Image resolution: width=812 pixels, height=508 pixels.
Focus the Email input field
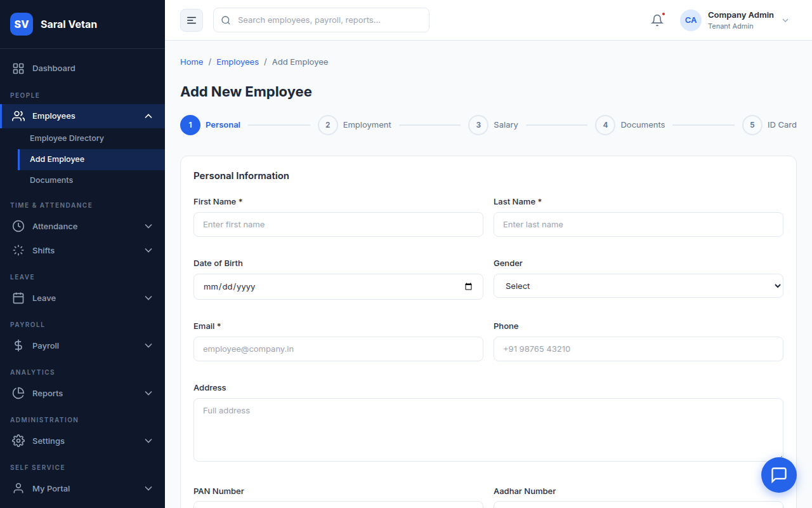pyautogui.click(x=338, y=349)
